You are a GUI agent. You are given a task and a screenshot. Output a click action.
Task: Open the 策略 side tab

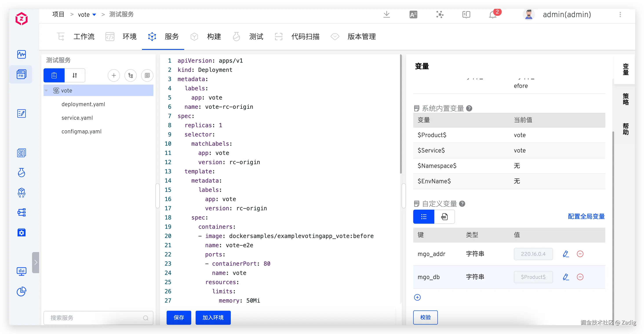pos(626,99)
